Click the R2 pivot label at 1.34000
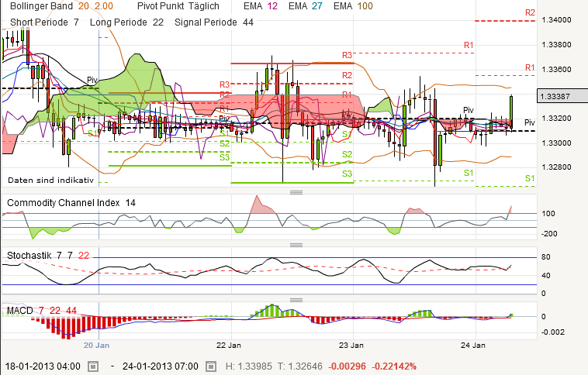The width and height of the screenshot is (588, 375). pos(530,12)
